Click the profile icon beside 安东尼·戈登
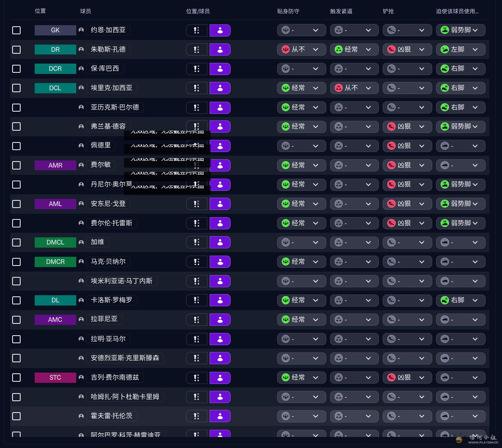Screen dimensions: 502x448 (x=81, y=204)
